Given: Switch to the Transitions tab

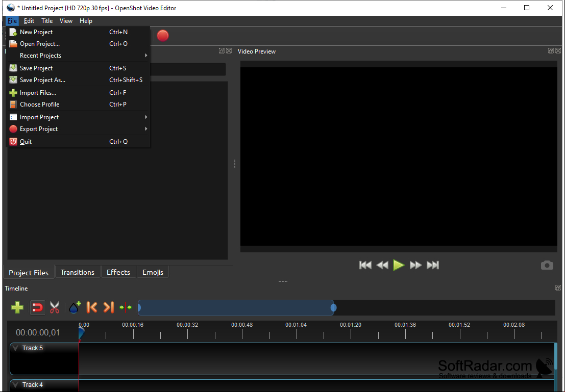Looking at the screenshot, I should [78, 272].
